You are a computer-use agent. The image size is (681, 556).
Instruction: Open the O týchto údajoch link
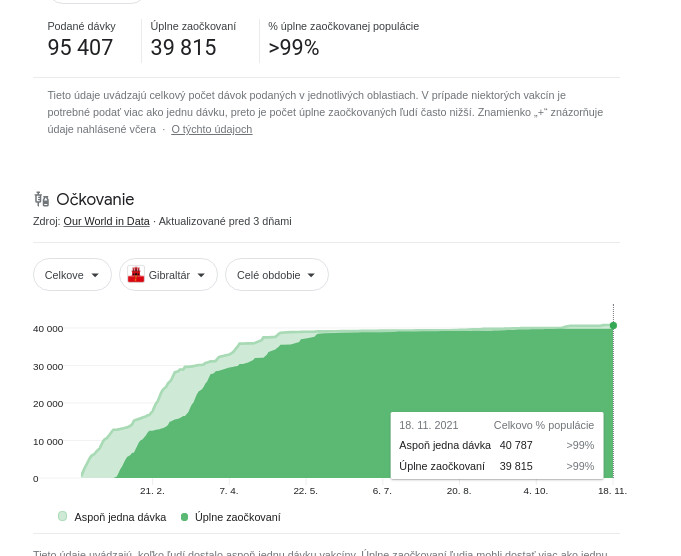point(211,129)
